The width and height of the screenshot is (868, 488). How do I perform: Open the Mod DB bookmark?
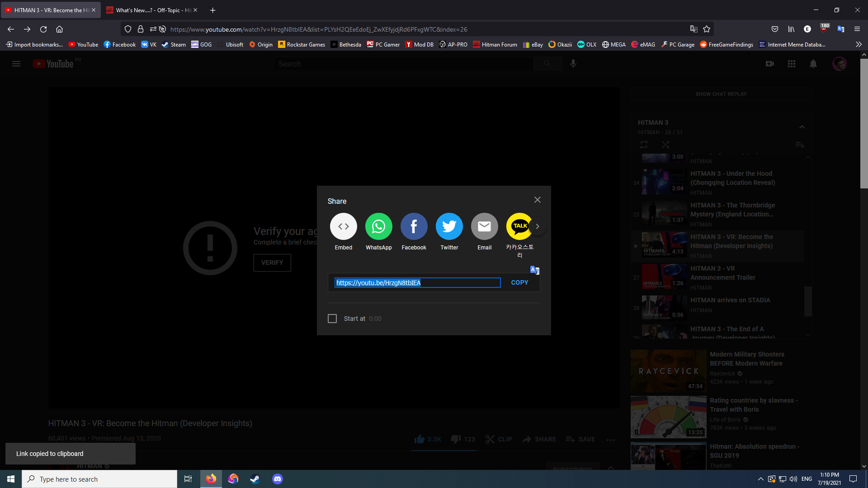pos(419,44)
